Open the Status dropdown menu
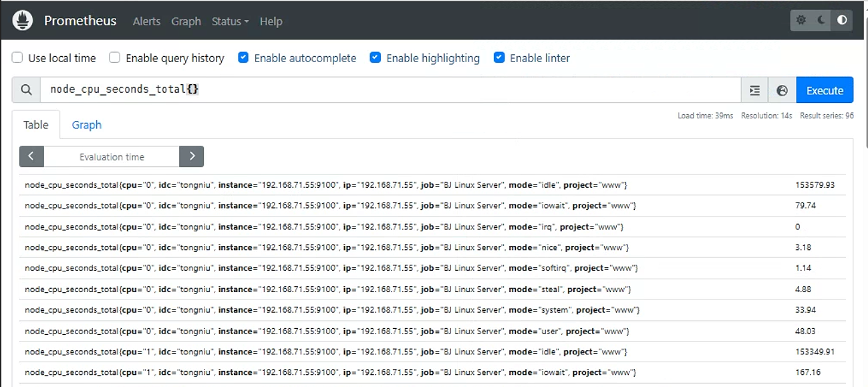868x387 pixels. point(230,21)
